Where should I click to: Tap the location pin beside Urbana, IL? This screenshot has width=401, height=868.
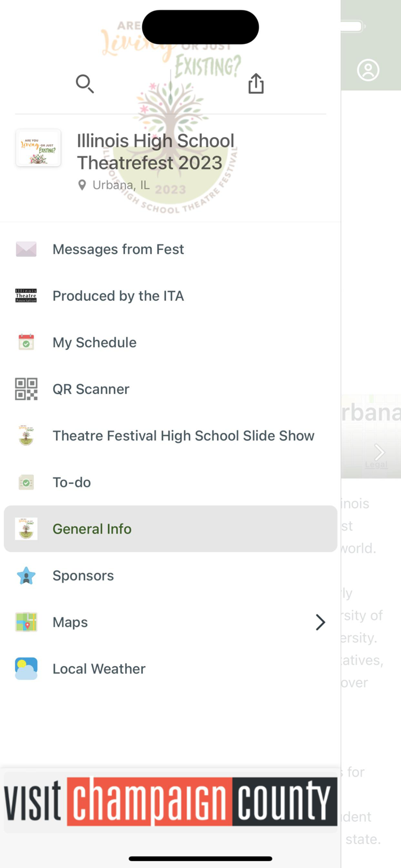[82, 185]
